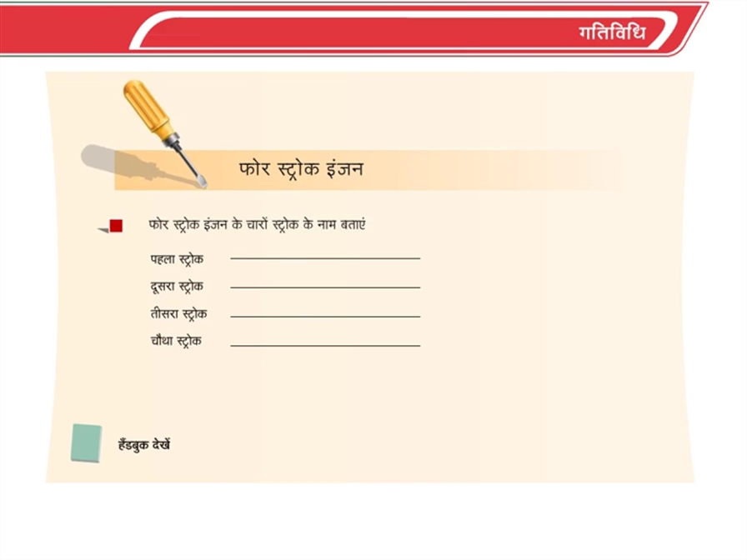
Task: Click the दूसरा स्ट्रोक answer line
Action: (325, 287)
